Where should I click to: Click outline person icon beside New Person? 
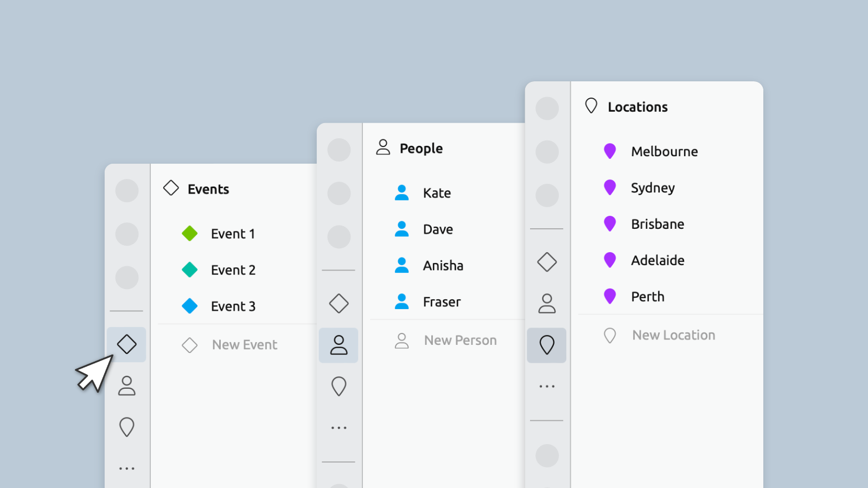click(x=402, y=341)
